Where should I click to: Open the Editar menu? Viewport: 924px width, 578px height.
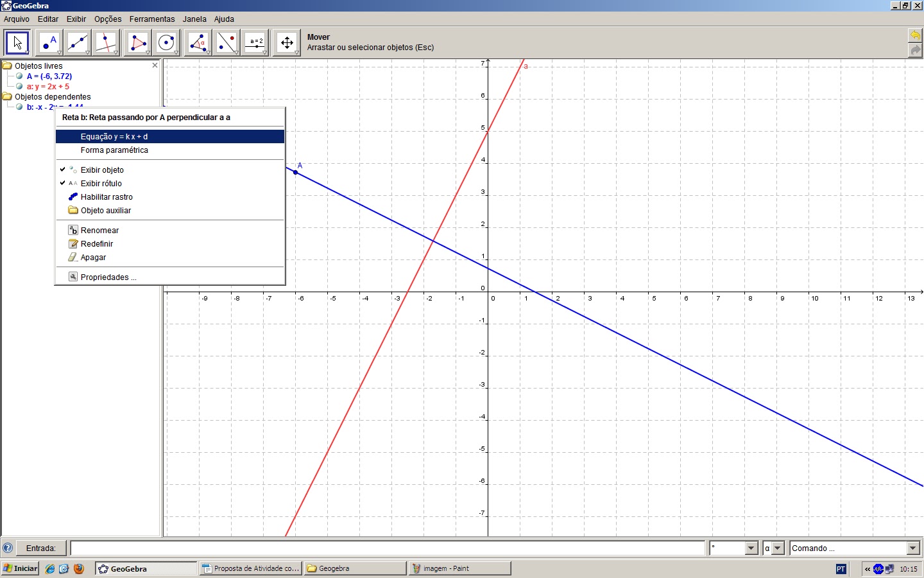point(48,19)
